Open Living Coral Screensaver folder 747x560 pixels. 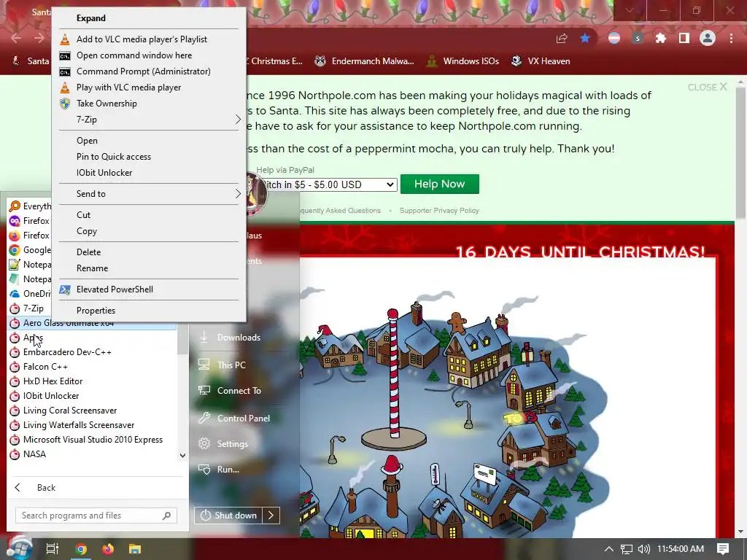70,411
